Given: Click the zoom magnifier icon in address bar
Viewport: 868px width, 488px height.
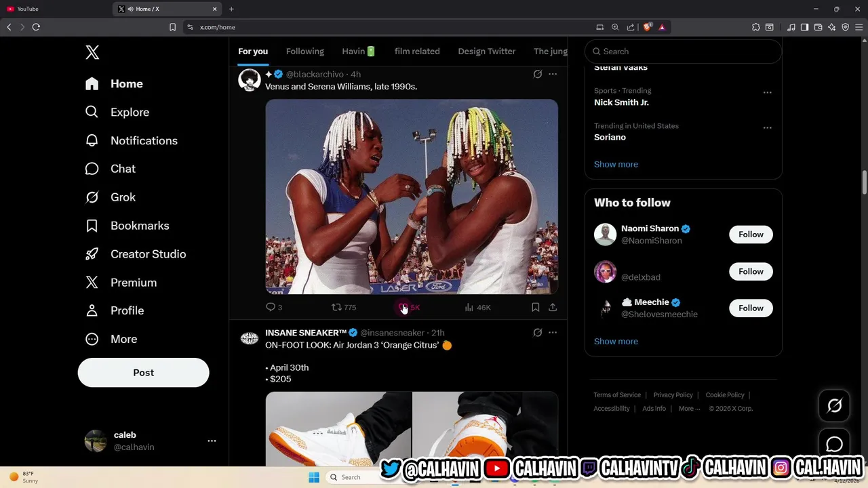Looking at the screenshot, I should (x=615, y=27).
